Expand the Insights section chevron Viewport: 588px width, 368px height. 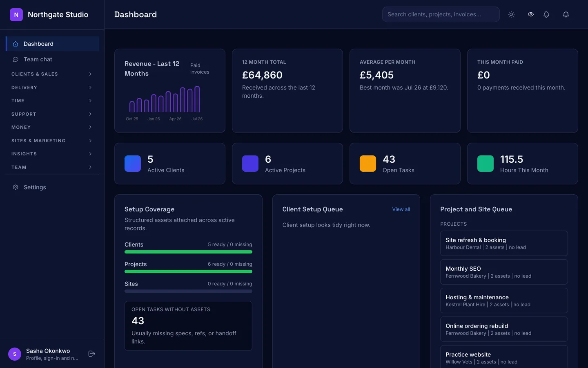tap(90, 154)
